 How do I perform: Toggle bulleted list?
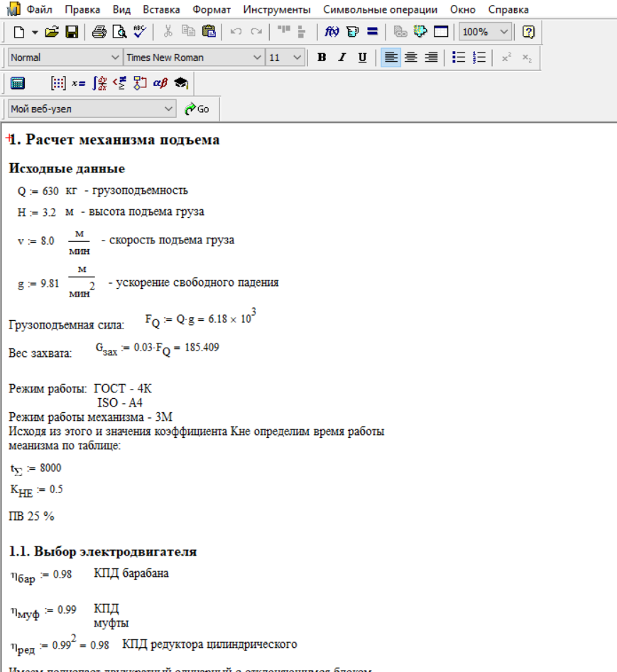(x=459, y=57)
